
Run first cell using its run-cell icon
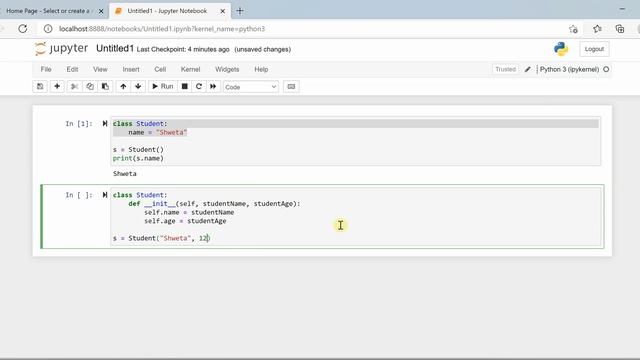(x=105, y=123)
